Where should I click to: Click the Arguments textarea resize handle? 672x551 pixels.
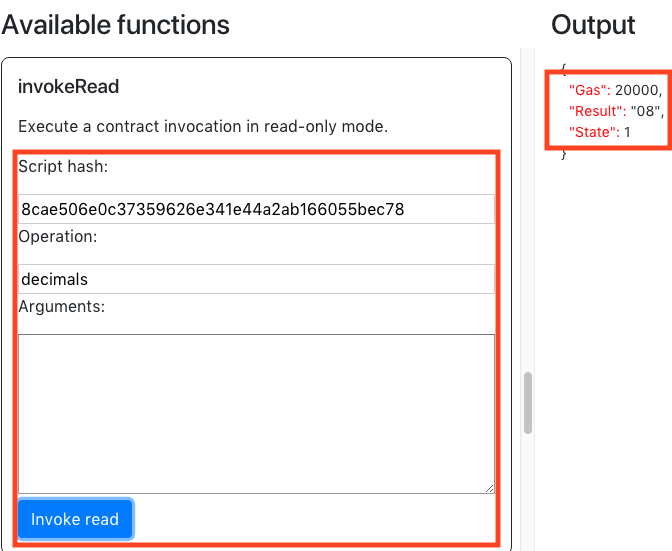click(x=489, y=487)
